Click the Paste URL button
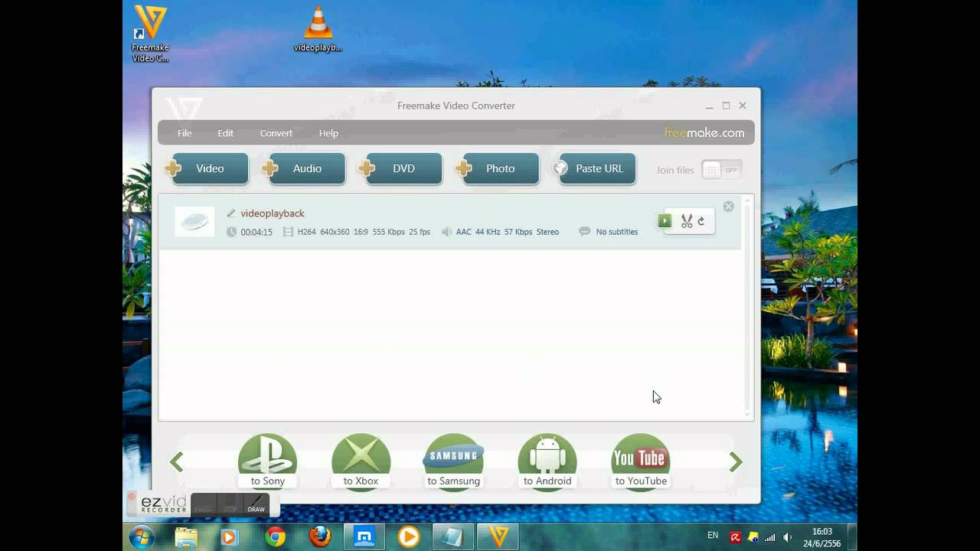The height and width of the screenshot is (551, 980). (x=595, y=168)
